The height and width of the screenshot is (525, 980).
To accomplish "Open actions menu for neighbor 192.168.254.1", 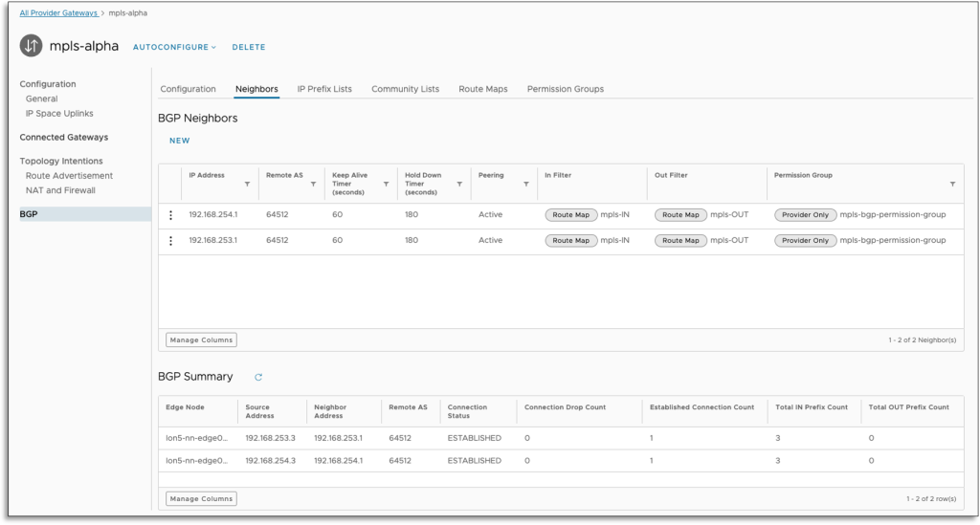I will [171, 215].
